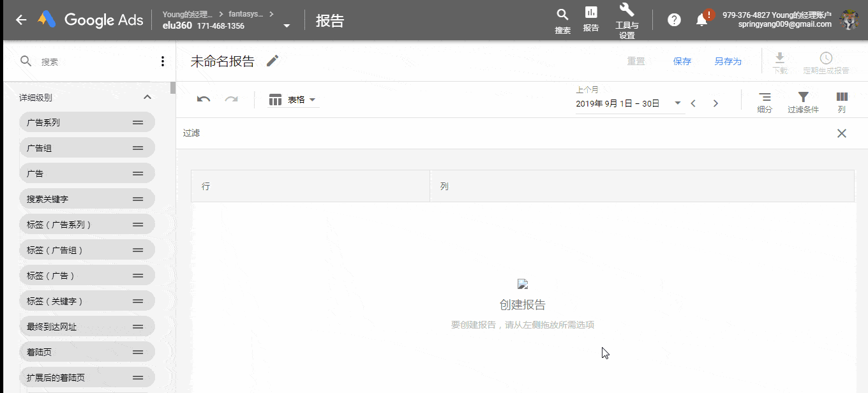This screenshot has width=868, height=393.
Task: Close the 过滤 filter bar
Action: [842, 133]
